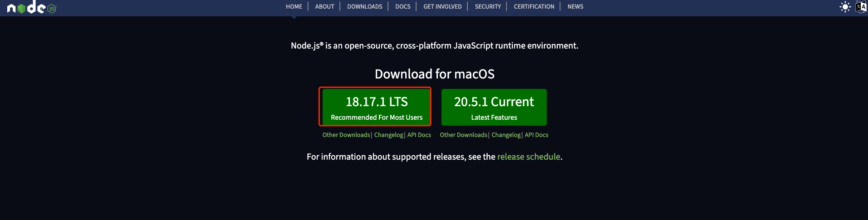Select DOWNLOADS in the top navigation
This screenshot has height=220, width=868.
click(x=364, y=7)
